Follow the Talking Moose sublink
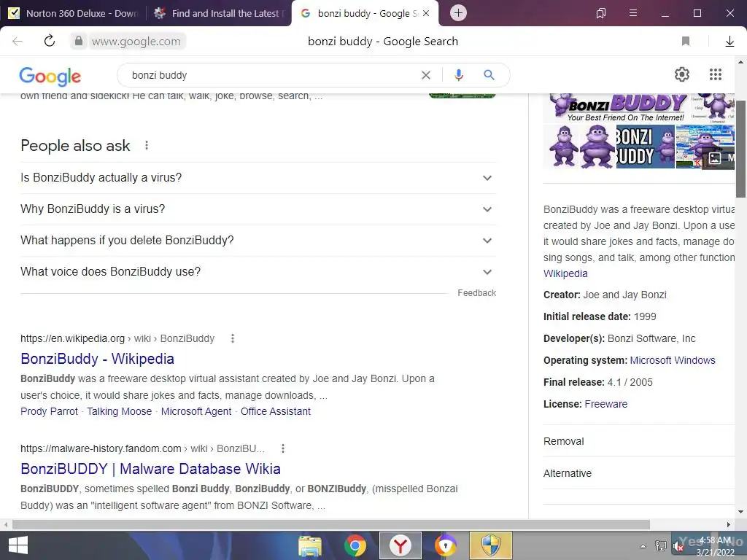The width and height of the screenshot is (747, 560). coord(119,411)
